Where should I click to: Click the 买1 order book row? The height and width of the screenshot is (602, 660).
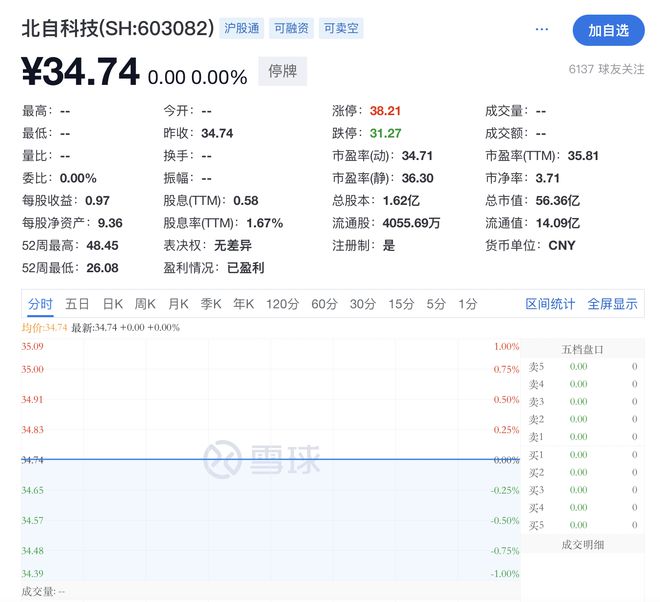coord(583,455)
